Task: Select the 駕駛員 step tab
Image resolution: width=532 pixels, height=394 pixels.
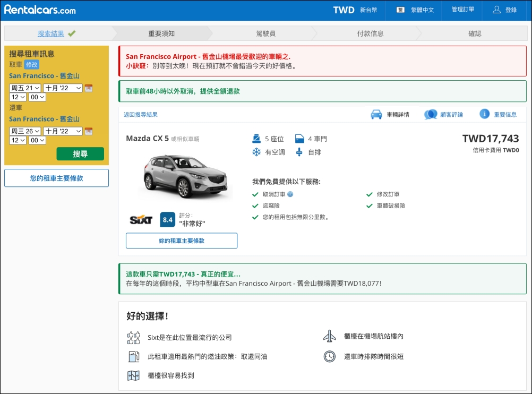Action: [x=265, y=33]
